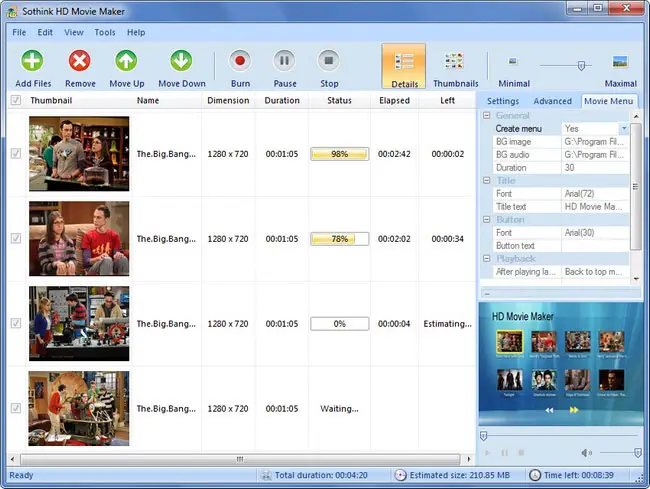Click the Sothink app icon in title bar
650x489 pixels.
pos(12,12)
